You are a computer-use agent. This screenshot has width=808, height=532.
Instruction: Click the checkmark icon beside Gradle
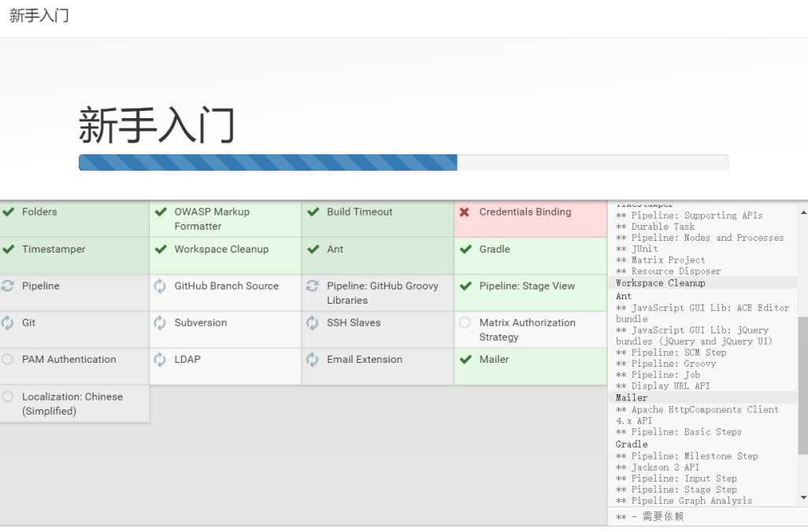tap(466, 249)
